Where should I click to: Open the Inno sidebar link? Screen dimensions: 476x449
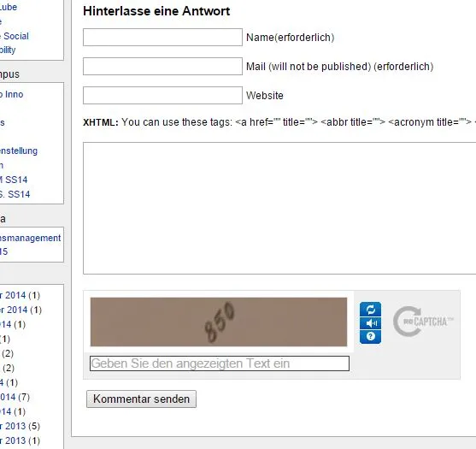tap(11, 94)
